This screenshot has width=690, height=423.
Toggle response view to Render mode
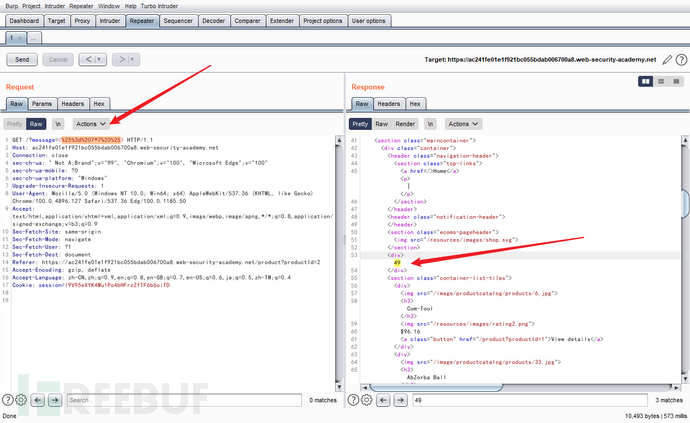(405, 123)
